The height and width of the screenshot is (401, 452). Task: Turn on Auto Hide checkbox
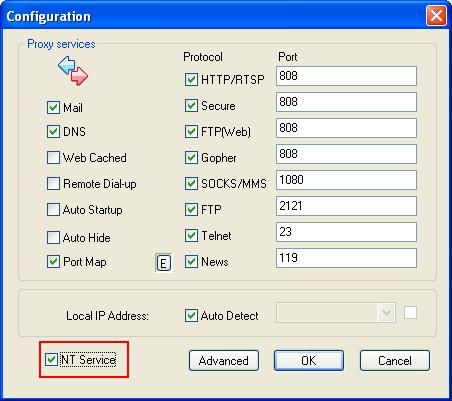53,238
